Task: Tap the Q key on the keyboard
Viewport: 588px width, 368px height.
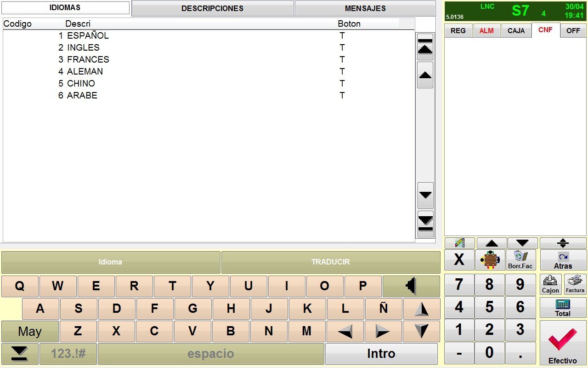Action: point(20,286)
